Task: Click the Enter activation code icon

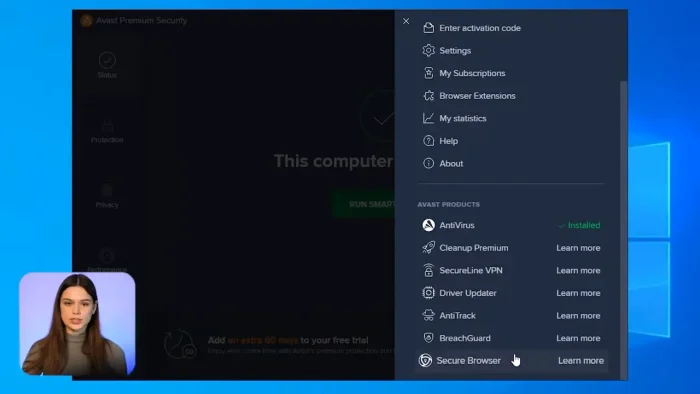Action: point(429,28)
